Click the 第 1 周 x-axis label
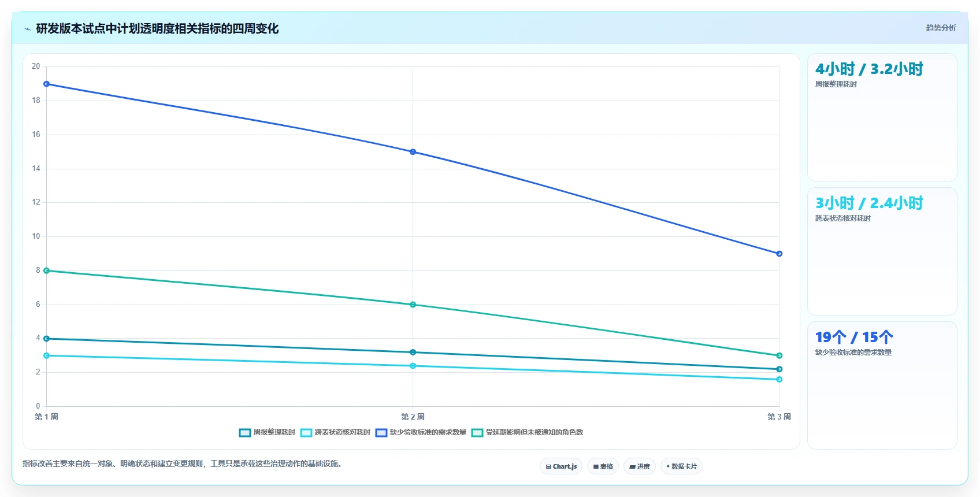This screenshot has height=497, width=980. coord(46,417)
